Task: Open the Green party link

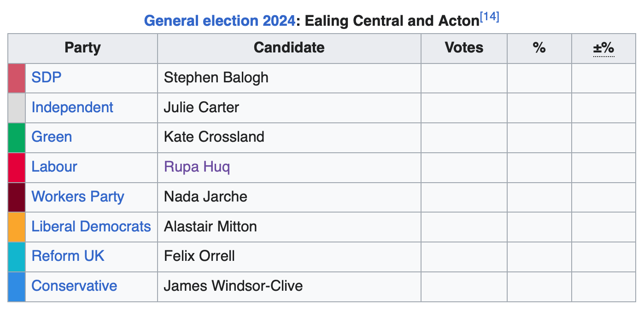Action: click(x=52, y=137)
